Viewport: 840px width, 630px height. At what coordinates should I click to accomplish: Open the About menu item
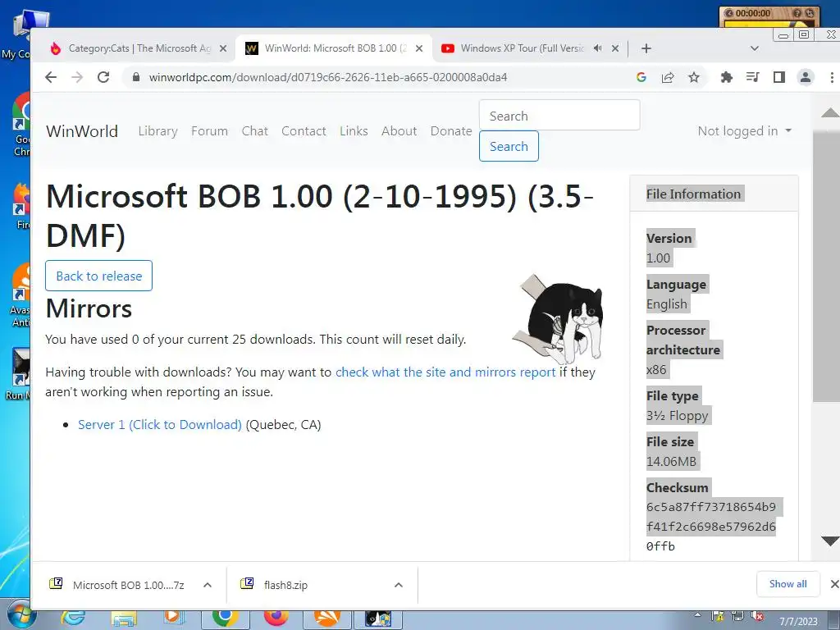[399, 130]
